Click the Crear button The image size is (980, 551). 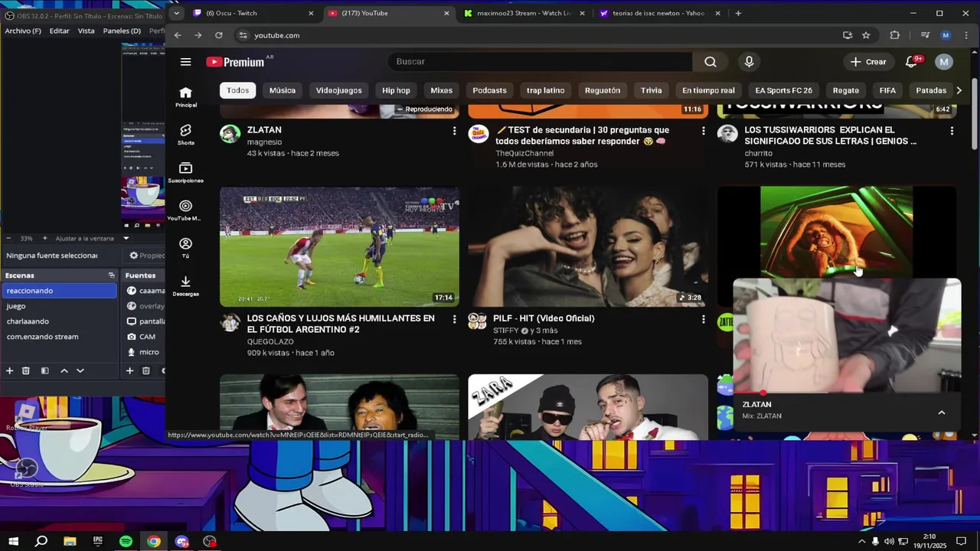(x=868, y=62)
